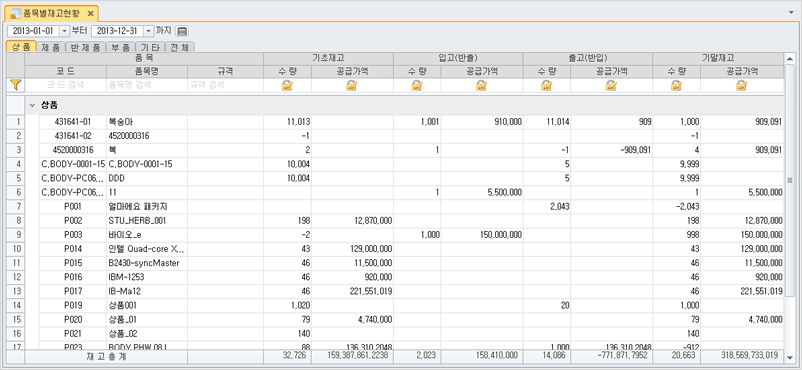Click the vertical scrollbar down arrow
802x370 pixels.
(x=789, y=357)
